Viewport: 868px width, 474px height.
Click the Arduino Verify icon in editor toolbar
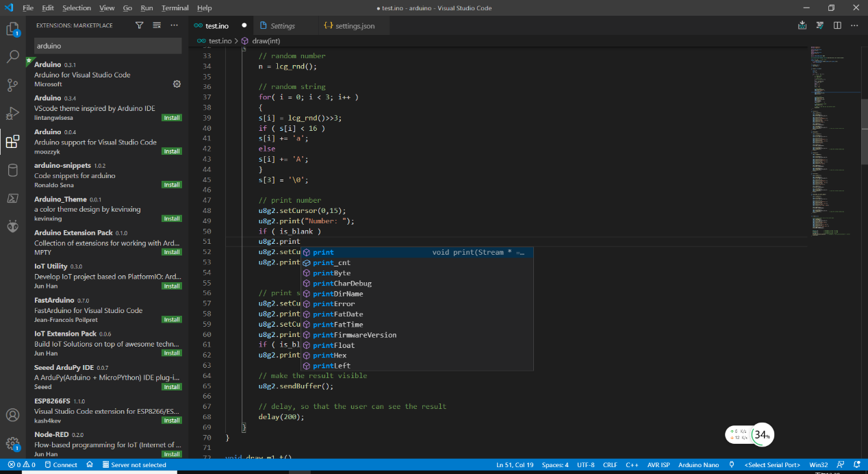click(819, 25)
